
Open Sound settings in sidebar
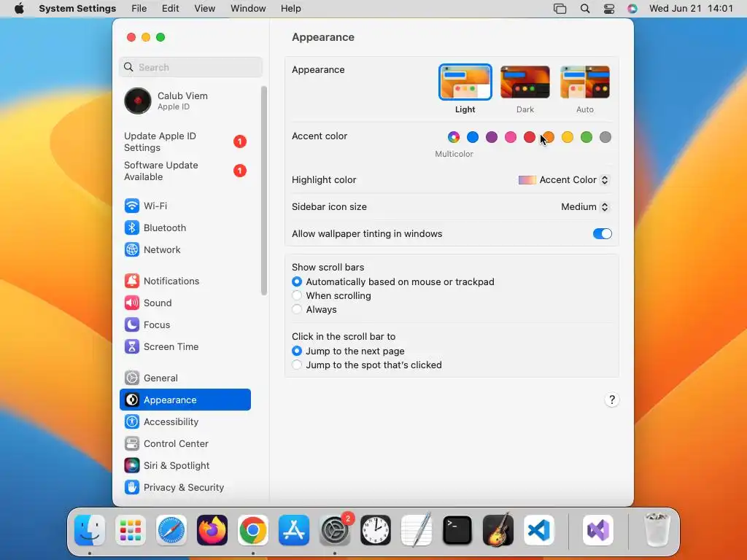point(185,303)
